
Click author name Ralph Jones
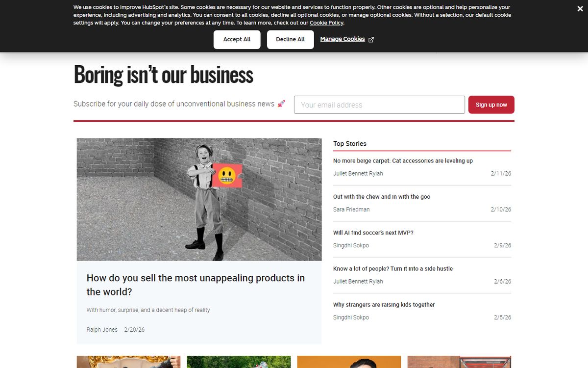click(x=102, y=330)
